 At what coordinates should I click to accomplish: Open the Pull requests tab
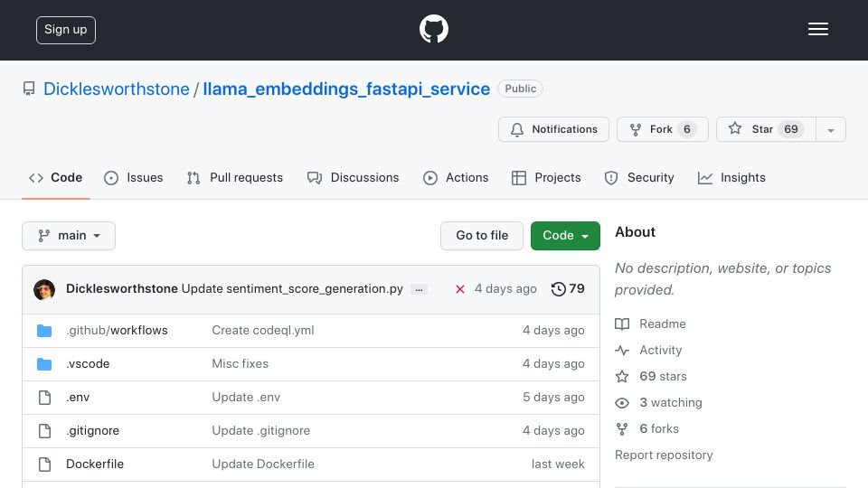235,178
